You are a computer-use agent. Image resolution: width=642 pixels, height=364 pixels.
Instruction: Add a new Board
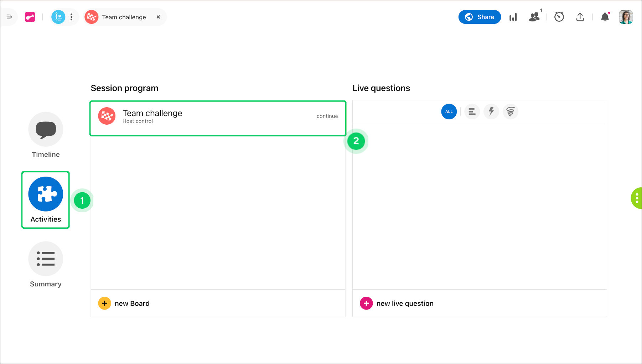click(124, 303)
